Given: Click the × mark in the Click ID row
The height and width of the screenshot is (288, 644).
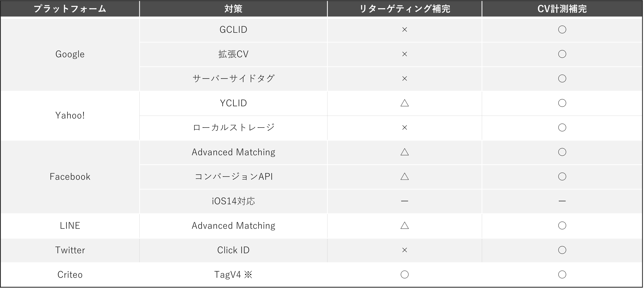Looking at the screenshot, I should tap(405, 250).
